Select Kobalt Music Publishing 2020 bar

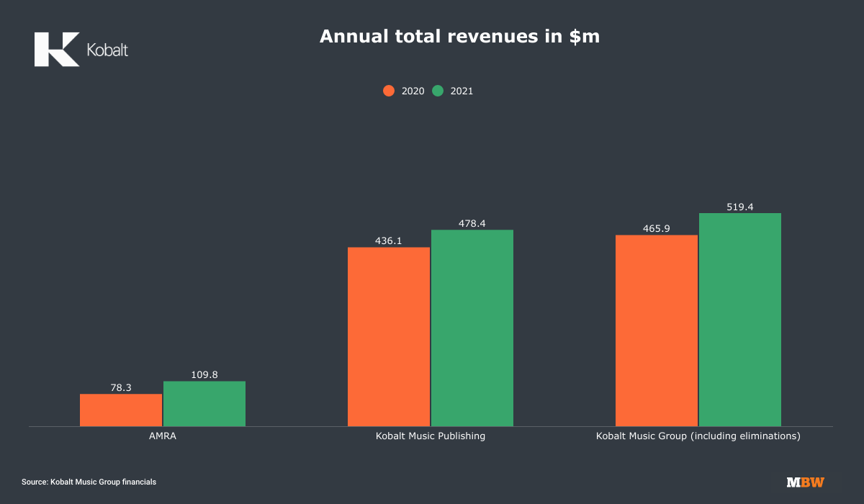(x=389, y=337)
